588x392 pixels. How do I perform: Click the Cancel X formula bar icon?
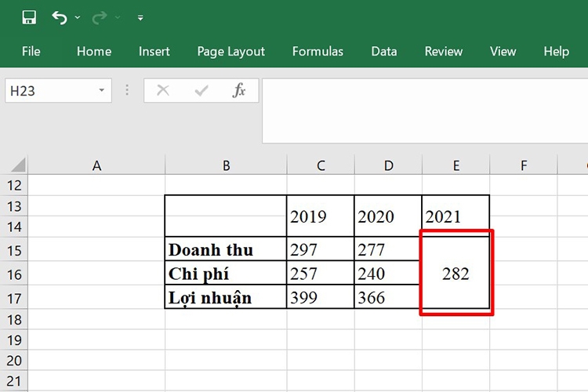tap(163, 90)
